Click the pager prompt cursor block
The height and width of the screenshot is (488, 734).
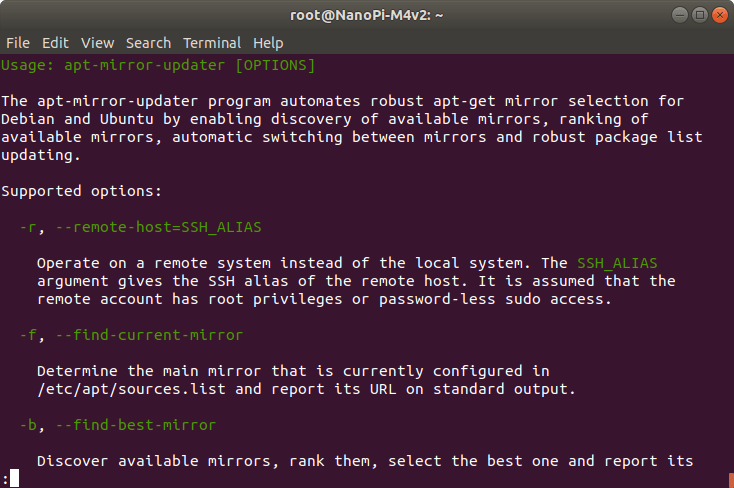pos(15,478)
